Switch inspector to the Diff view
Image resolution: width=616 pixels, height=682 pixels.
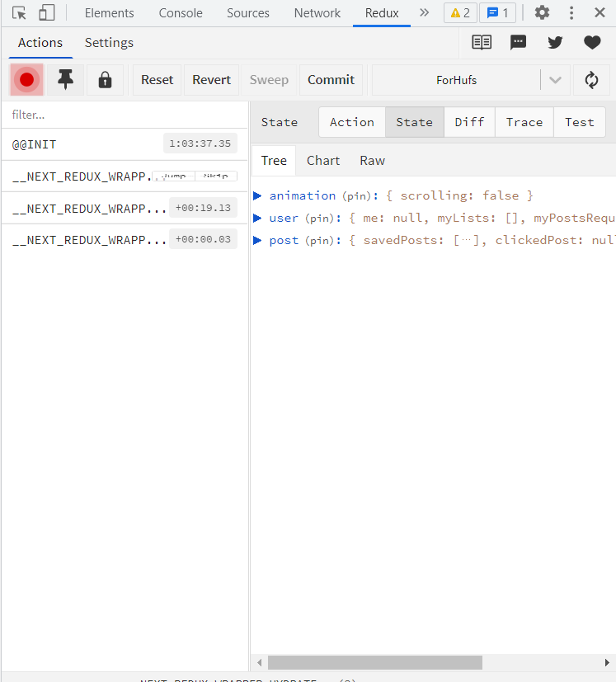coord(469,122)
